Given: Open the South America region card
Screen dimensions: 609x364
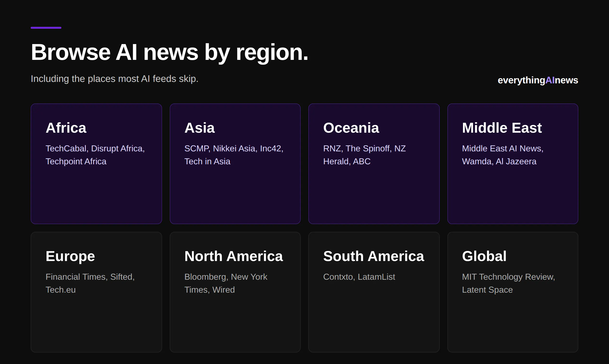Looking at the screenshot, I should point(374,292).
